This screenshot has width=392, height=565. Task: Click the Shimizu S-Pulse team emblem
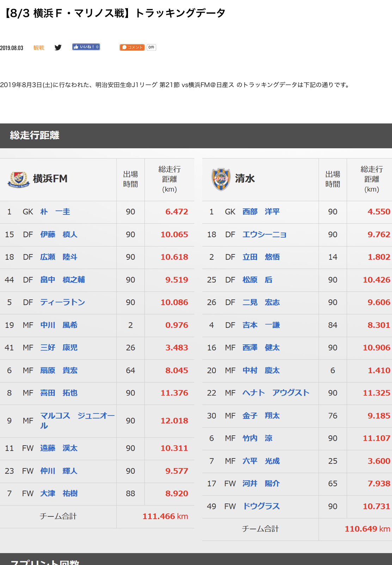click(x=221, y=179)
